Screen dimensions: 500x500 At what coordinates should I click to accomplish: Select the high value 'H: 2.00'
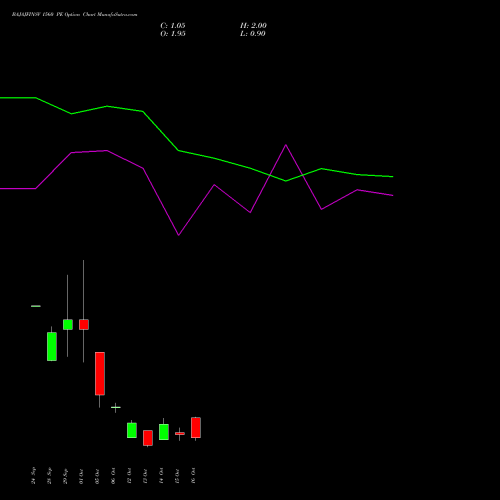point(253,26)
